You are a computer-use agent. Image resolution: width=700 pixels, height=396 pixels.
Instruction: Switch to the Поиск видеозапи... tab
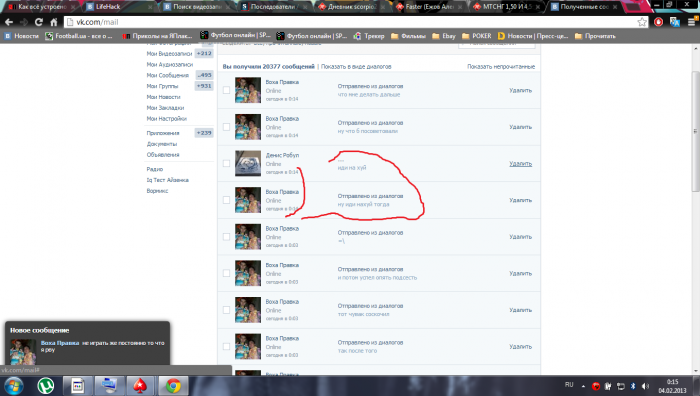pyautogui.click(x=196, y=7)
